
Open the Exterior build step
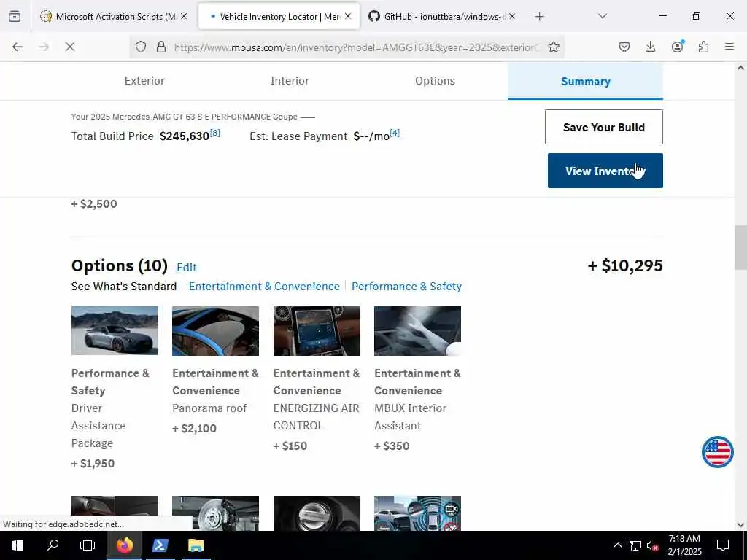tap(144, 81)
